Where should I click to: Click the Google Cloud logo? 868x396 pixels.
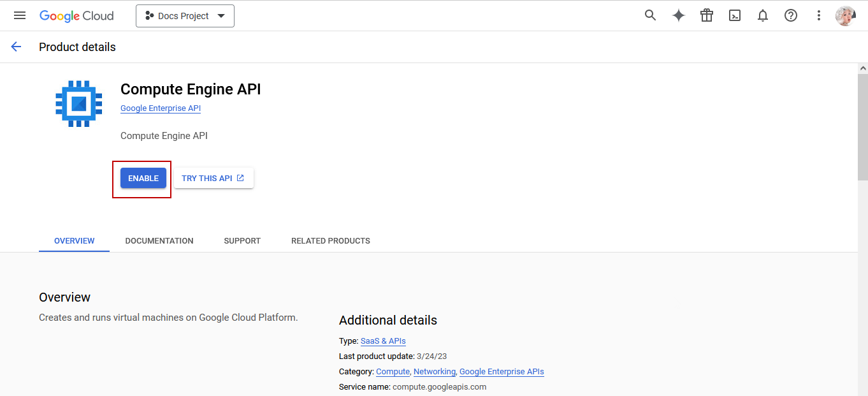[76, 16]
